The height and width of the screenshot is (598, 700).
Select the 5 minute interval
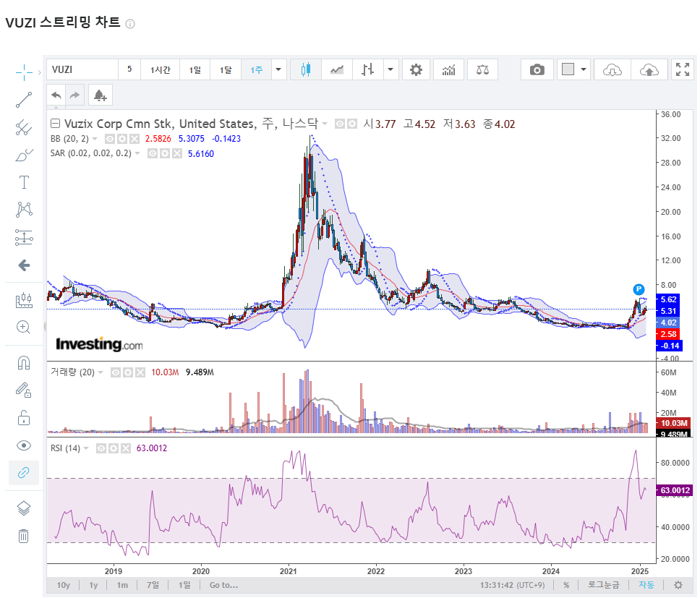click(x=129, y=69)
